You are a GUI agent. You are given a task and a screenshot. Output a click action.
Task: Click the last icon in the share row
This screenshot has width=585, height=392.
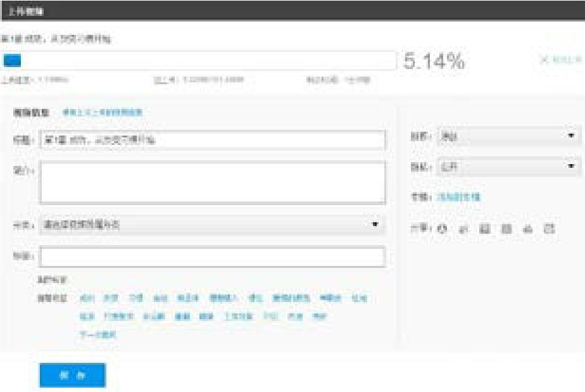coord(549,229)
